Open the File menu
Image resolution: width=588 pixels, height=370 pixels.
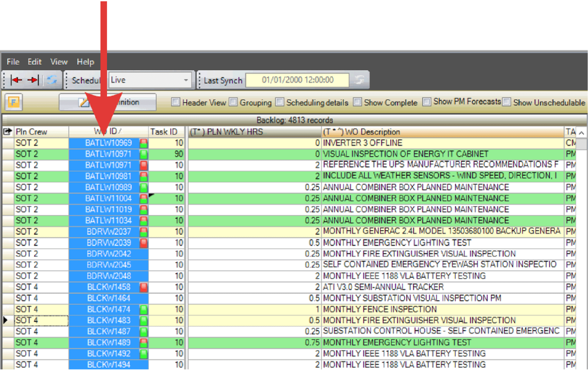[13, 62]
